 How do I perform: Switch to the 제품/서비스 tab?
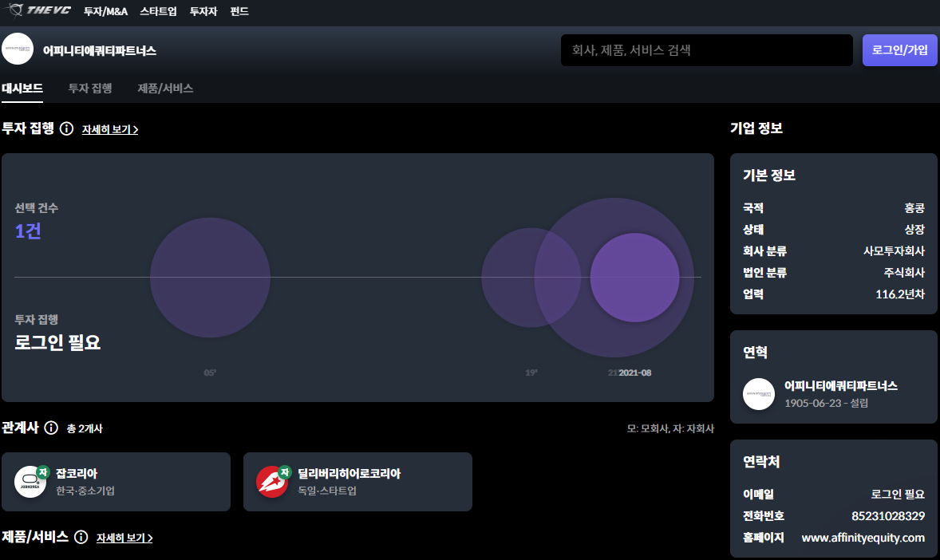[x=165, y=89]
